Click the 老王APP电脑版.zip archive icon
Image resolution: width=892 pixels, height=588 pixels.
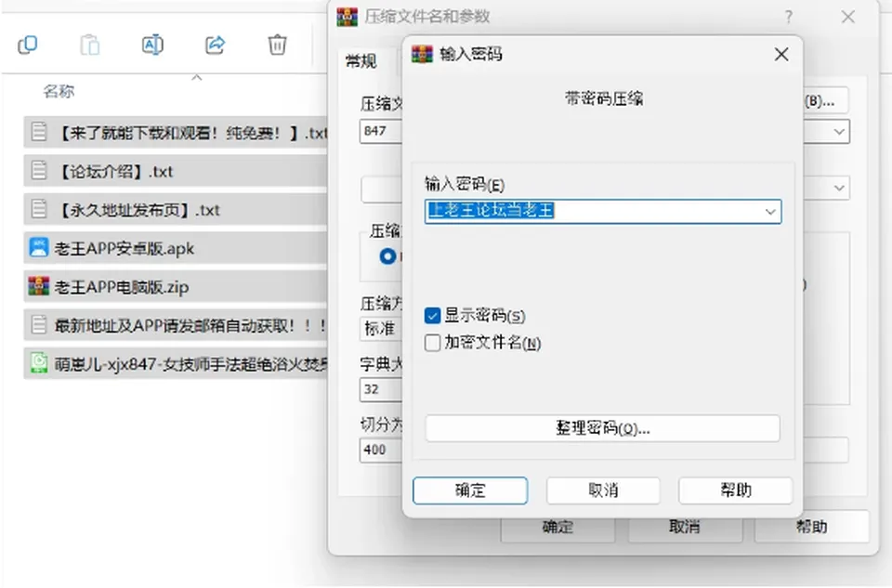point(39,286)
